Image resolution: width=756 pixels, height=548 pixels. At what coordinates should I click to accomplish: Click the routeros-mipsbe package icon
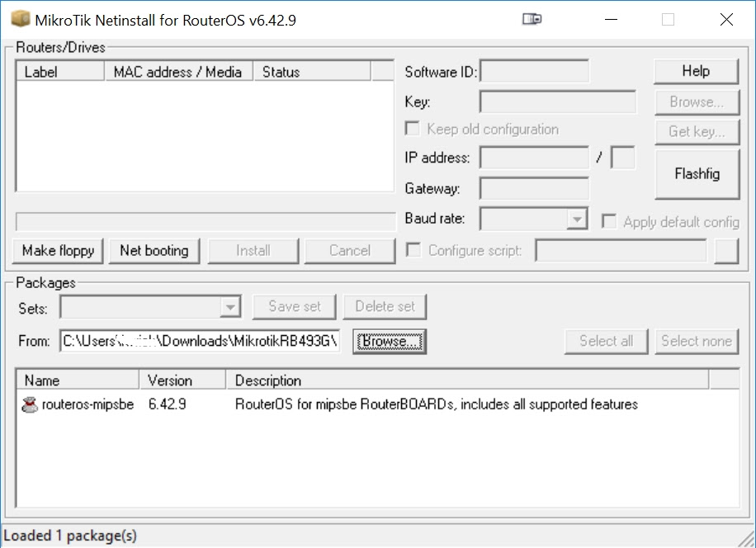click(30, 404)
